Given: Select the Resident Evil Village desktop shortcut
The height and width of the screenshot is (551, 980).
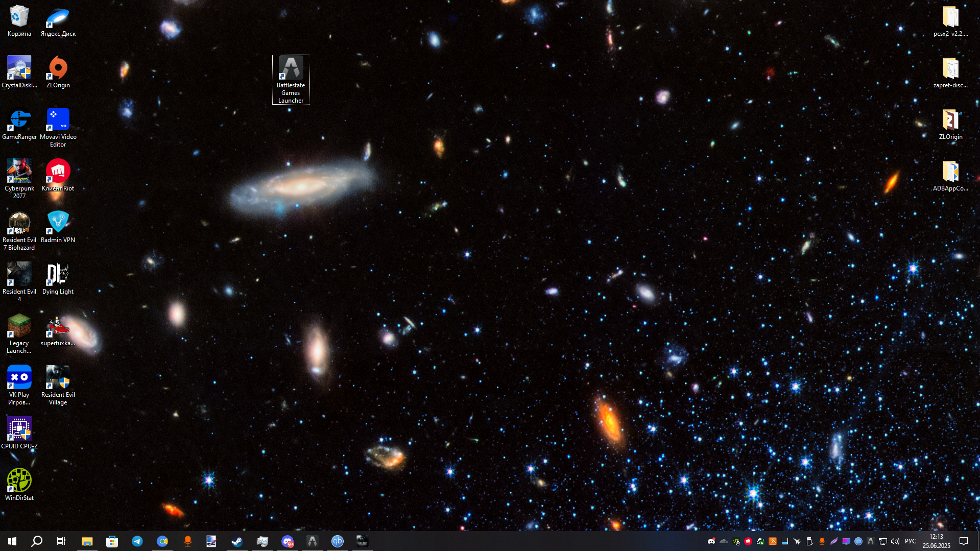Looking at the screenshot, I should tap(58, 386).
